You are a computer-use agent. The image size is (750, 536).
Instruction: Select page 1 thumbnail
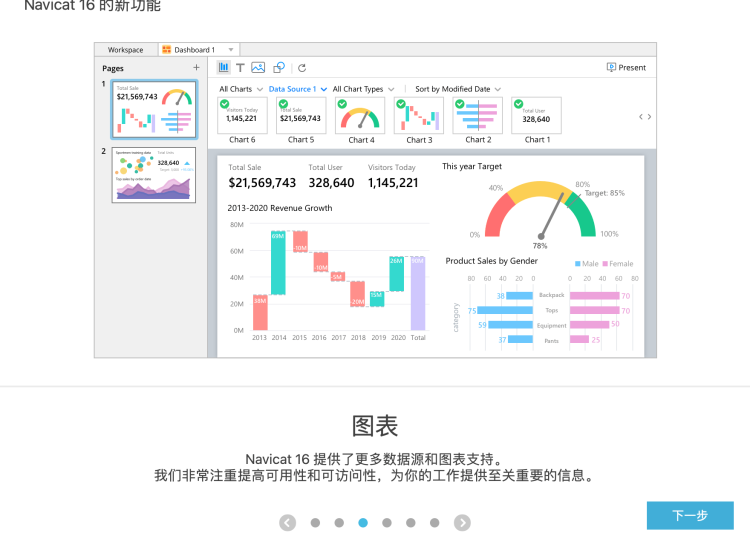(154, 109)
